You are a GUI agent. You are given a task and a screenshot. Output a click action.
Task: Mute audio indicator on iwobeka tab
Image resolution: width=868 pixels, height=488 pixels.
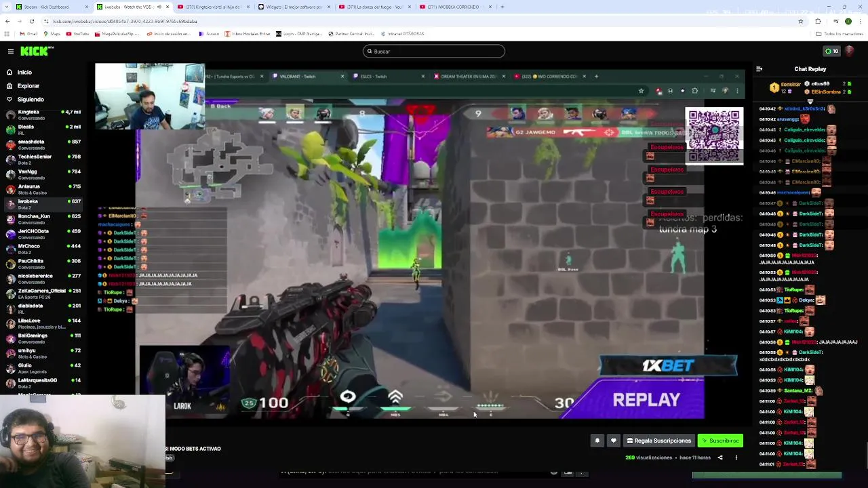coord(160,7)
